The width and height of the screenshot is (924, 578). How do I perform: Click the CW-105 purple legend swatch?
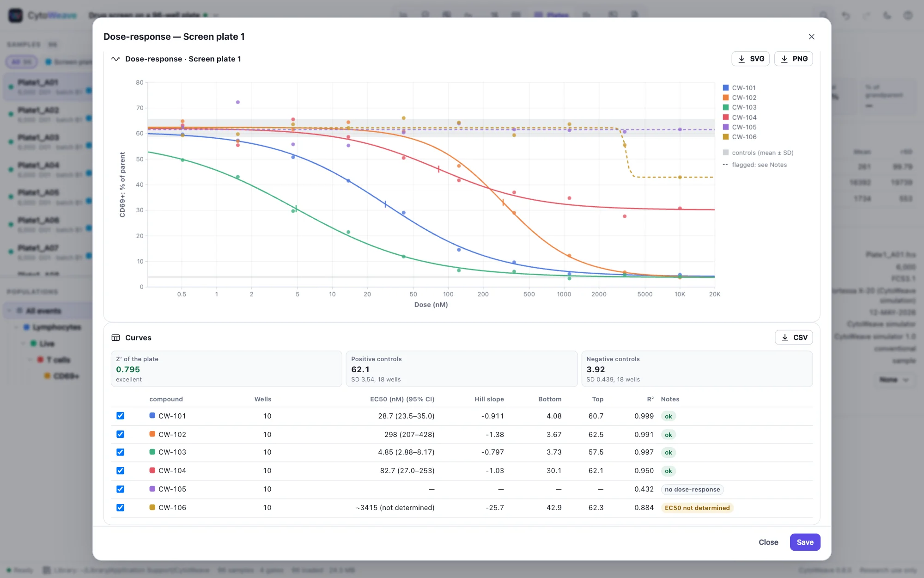click(x=726, y=127)
